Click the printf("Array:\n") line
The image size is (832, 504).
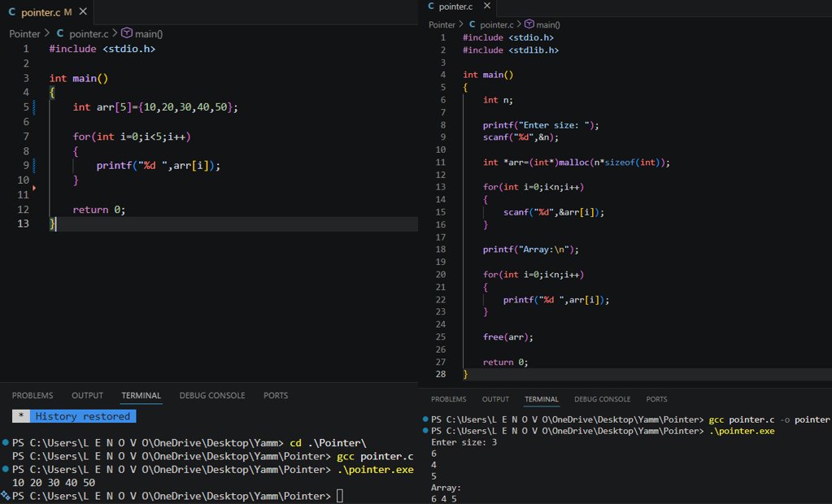(x=530, y=250)
